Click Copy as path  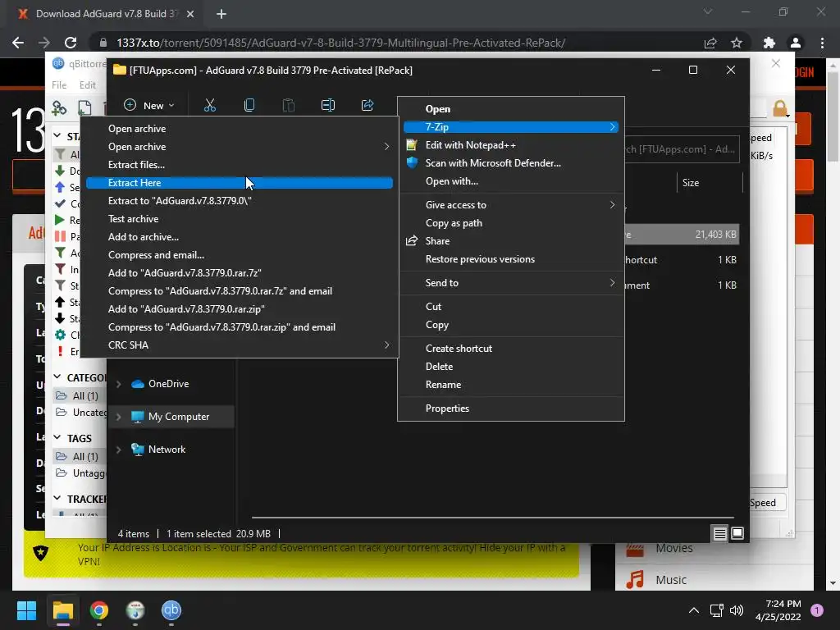(x=454, y=223)
